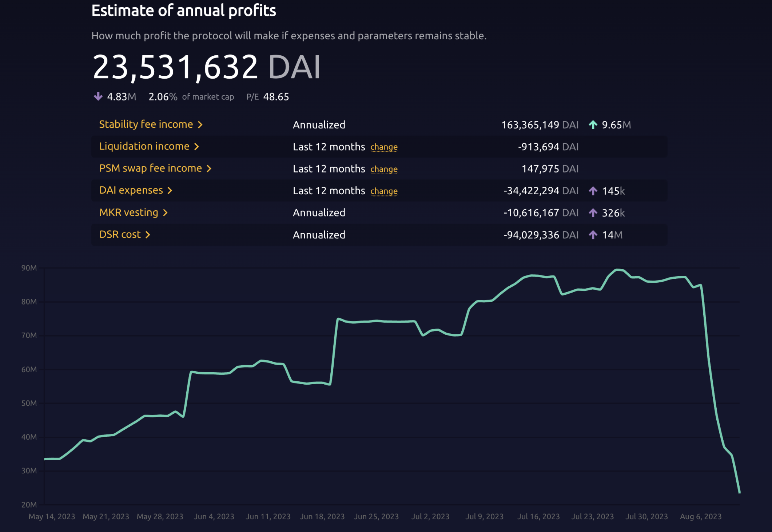Image resolution: width=772 pixels, height=532 pixels.
Task: Click the green up arrow beside 9.65M
Action: pyautogui.click(x=593, y=125)
